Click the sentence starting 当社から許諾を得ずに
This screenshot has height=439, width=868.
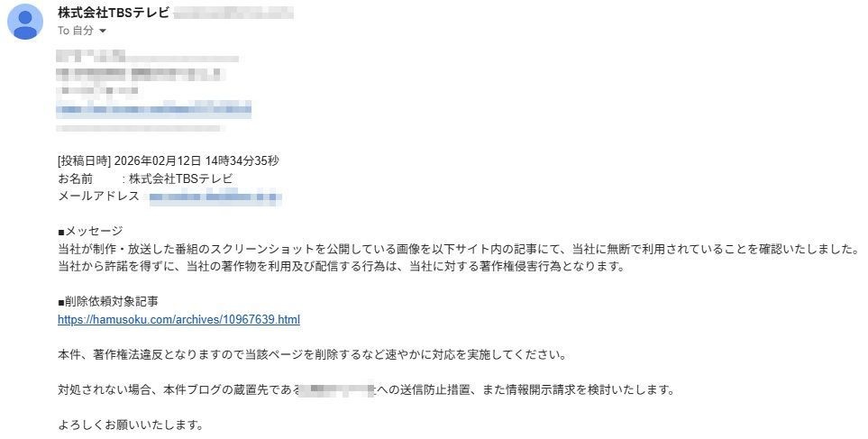pos(342,266)
